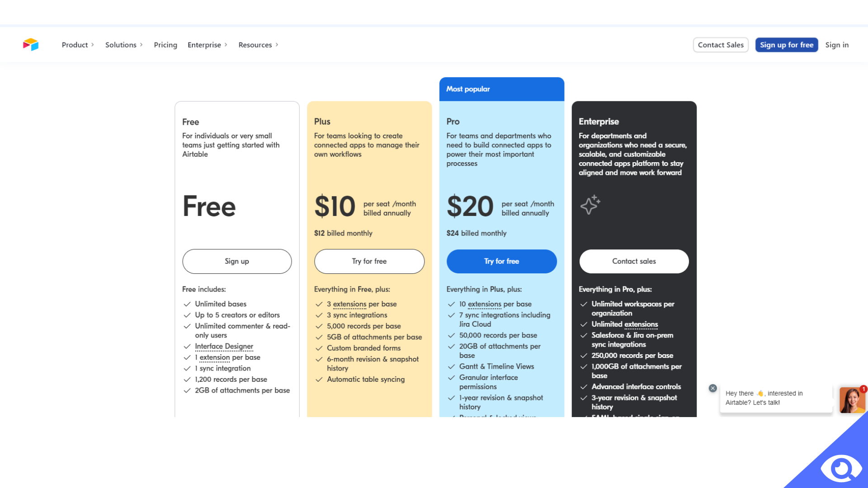Image resolution: width=868 pixels, height=488 pixels.
Task: Click the close button on chat widget
Action: click(712, 389)
